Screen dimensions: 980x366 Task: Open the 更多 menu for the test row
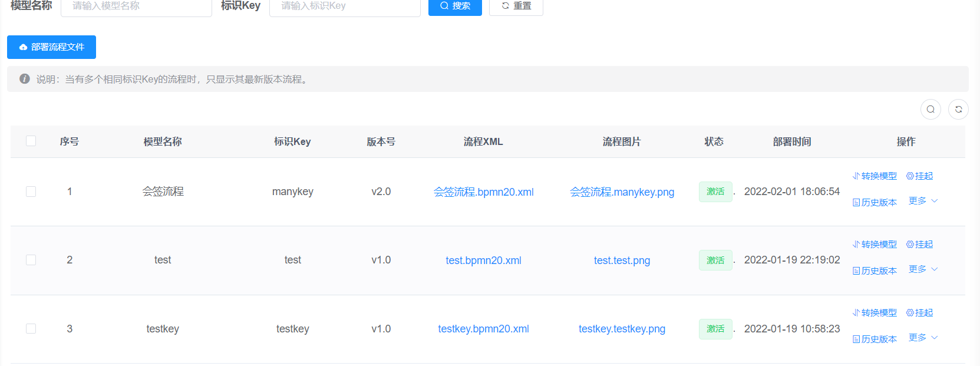pyautogui.click(x=923, y=269)
